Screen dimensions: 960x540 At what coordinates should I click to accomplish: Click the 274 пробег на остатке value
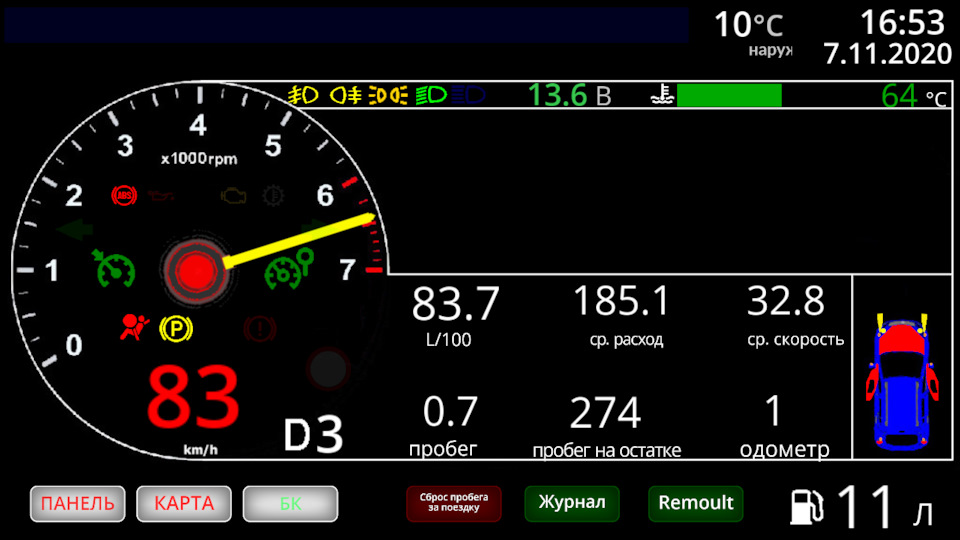605,413
